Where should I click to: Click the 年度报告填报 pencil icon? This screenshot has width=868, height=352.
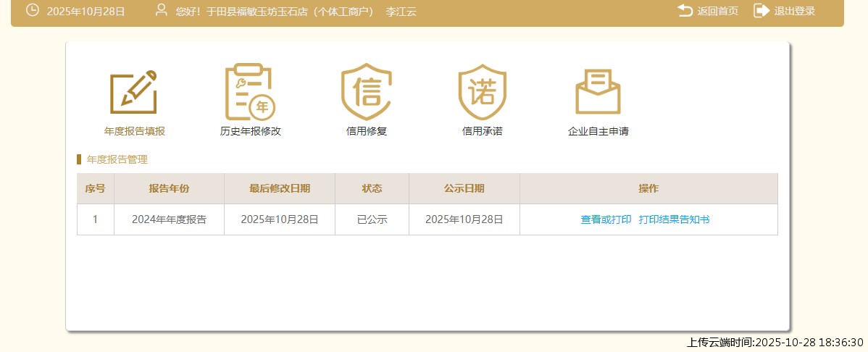click(134, 93)
